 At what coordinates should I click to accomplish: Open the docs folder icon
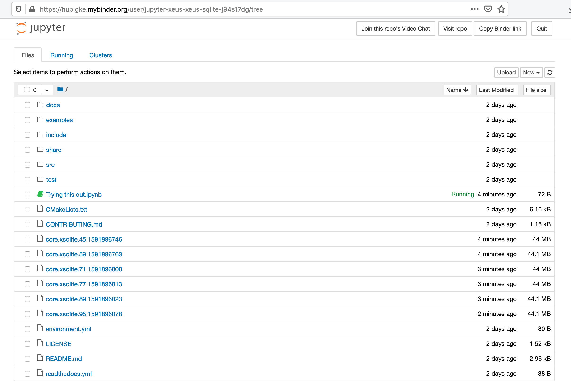tap(40, 105)
